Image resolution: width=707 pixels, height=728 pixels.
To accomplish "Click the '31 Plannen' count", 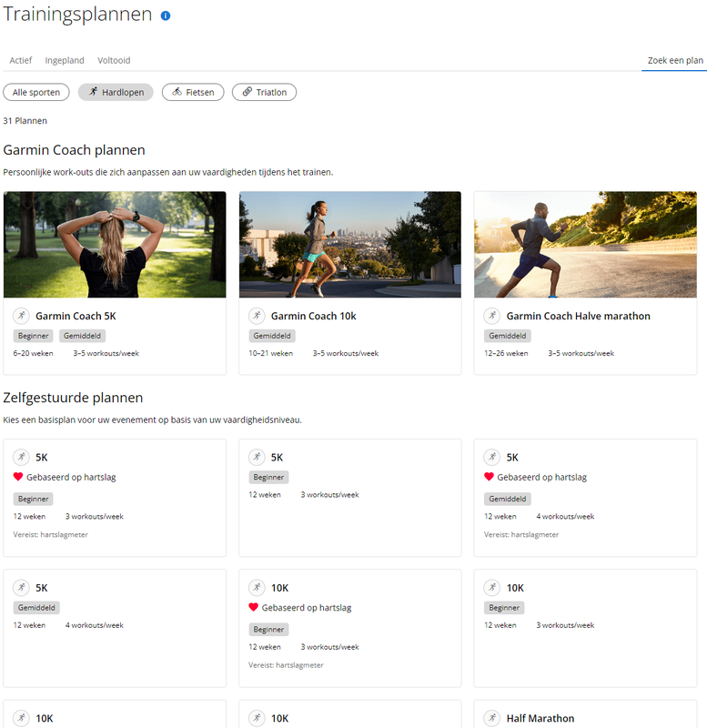I will pyautogui.click(x=25, y=121).
